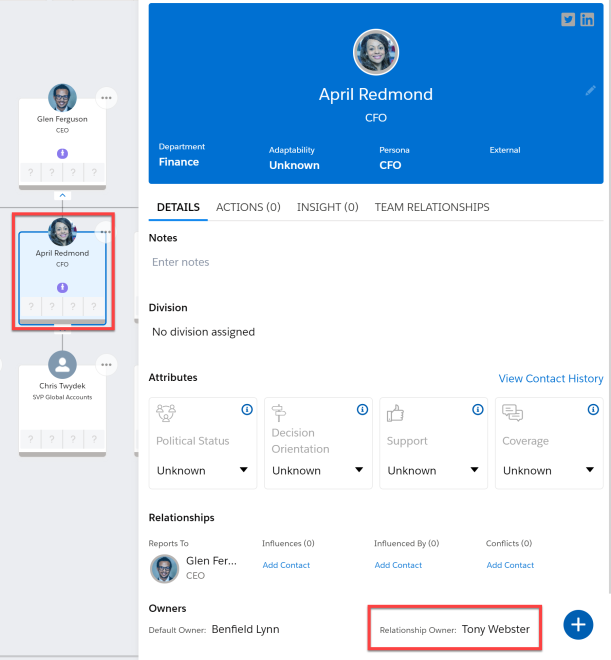This screenshot has width=611, height=660.
Task: Collapse the chevron beneath Glen Ferguson's card
Action: [62, 195]
